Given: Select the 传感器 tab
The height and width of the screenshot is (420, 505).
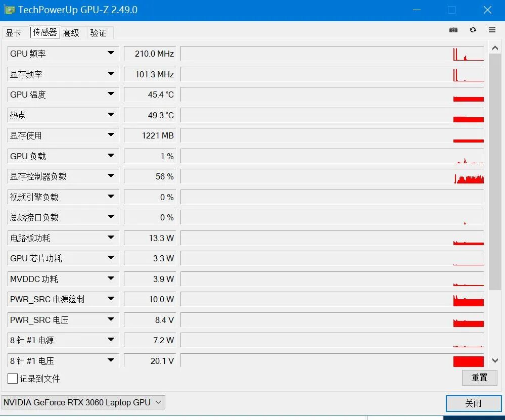Looking at the screenshot, I should pos(45,32).
